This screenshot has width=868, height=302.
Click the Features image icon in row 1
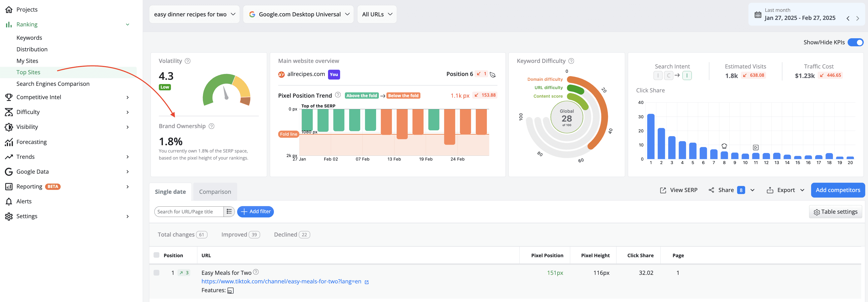click(x=231, y=291)
